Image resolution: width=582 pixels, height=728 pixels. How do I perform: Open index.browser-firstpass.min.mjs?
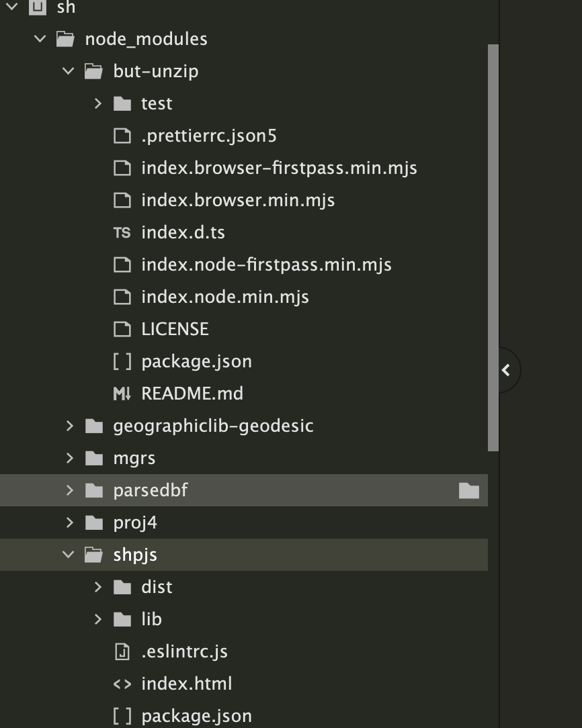coord(279,168)
